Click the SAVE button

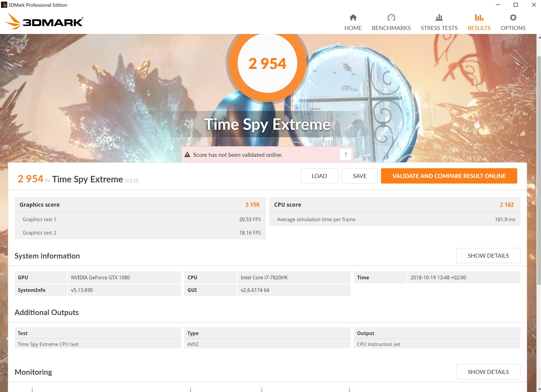(360, 176)
